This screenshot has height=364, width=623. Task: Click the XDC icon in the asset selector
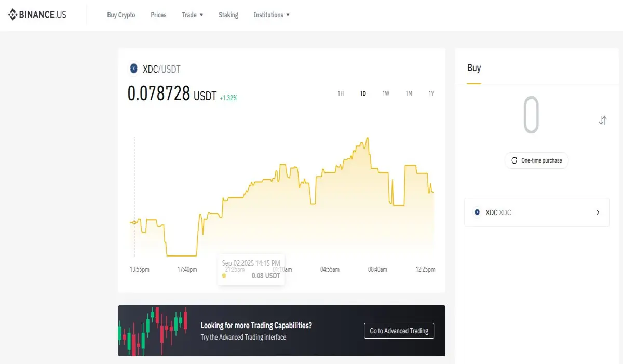coord(477,212)
